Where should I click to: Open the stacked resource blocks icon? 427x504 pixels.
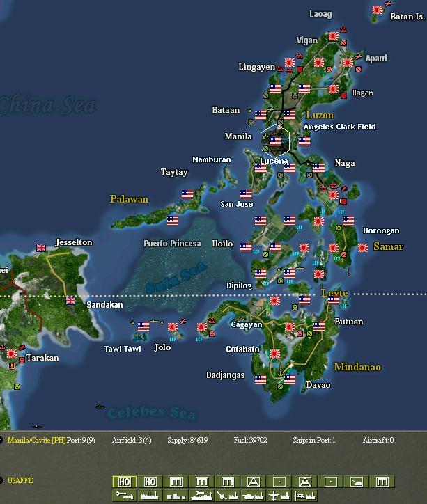coord(176,496)
